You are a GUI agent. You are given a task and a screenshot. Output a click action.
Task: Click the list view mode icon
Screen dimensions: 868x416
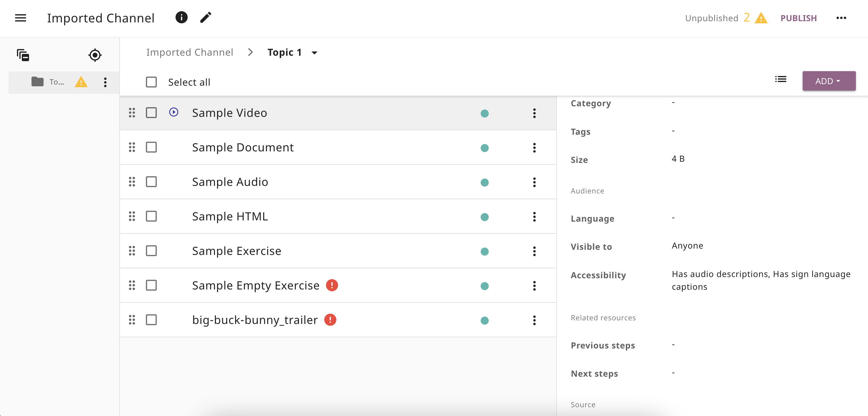(781, 79)
